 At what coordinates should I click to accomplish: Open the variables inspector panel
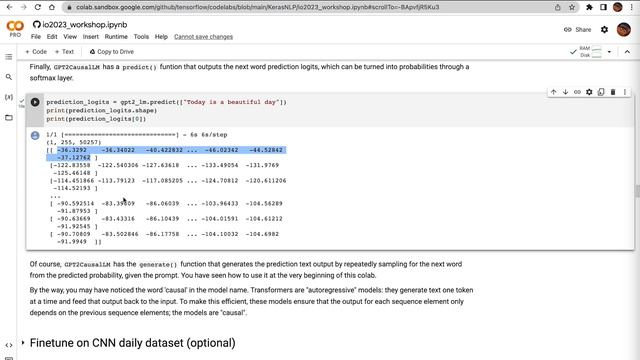point(9,97)
